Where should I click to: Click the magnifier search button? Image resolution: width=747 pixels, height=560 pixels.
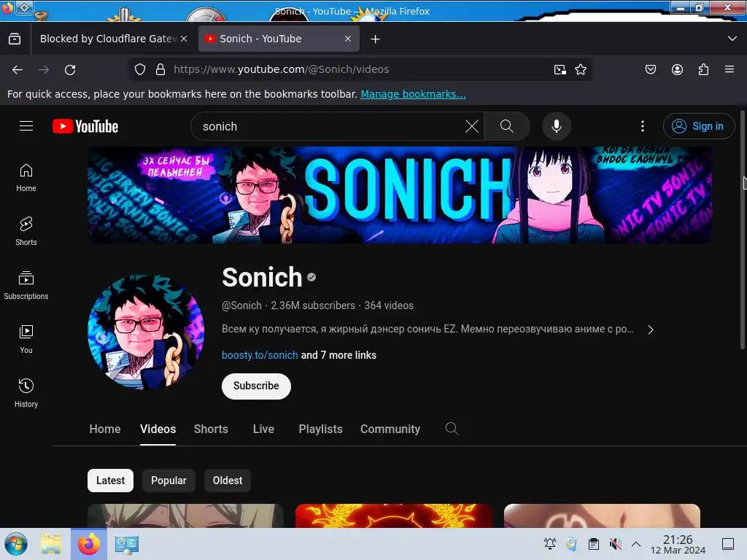[506, 126]
